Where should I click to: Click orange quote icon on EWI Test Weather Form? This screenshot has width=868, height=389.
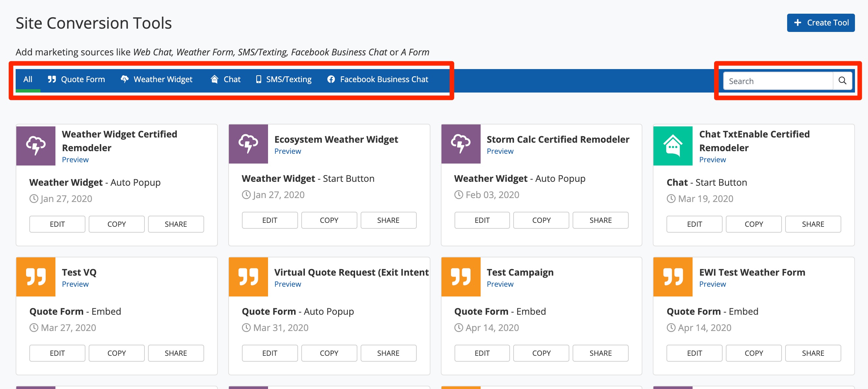[673, 277]
